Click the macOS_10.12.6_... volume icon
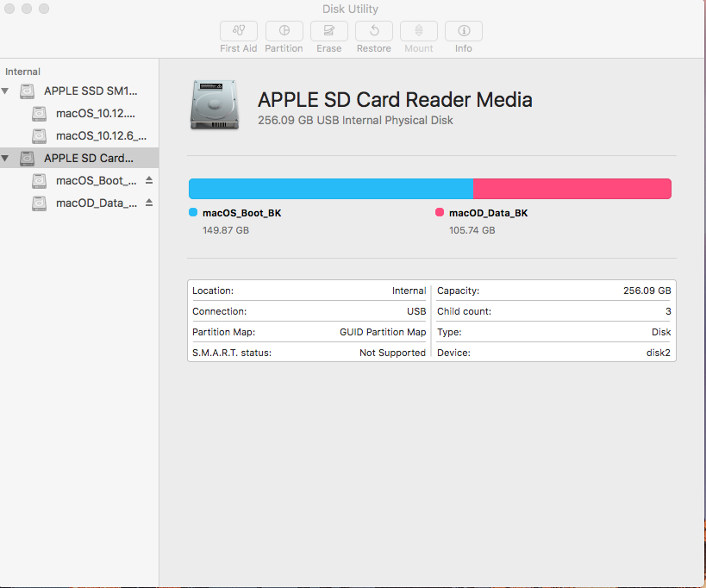Viewport: 706px width, 588px height. [39, 136]
